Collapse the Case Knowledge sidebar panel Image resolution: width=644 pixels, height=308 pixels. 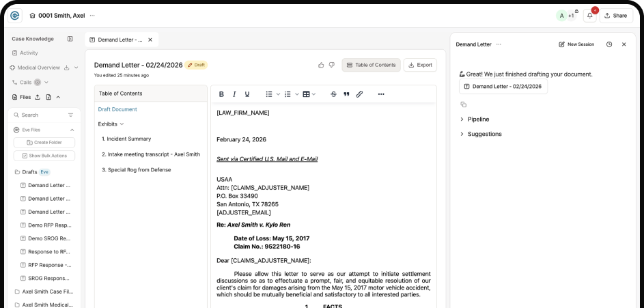pos(70,39)
